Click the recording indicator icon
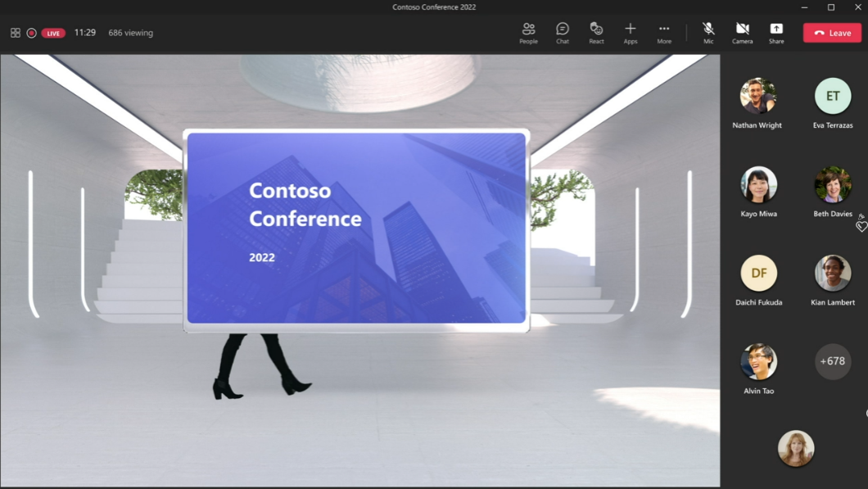Screen dimensions: 868x489 click(x=32, y=33)
